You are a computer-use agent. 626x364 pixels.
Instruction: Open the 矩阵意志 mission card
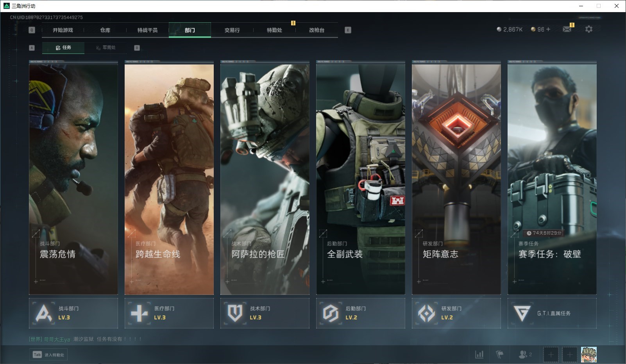pos(456,179)
